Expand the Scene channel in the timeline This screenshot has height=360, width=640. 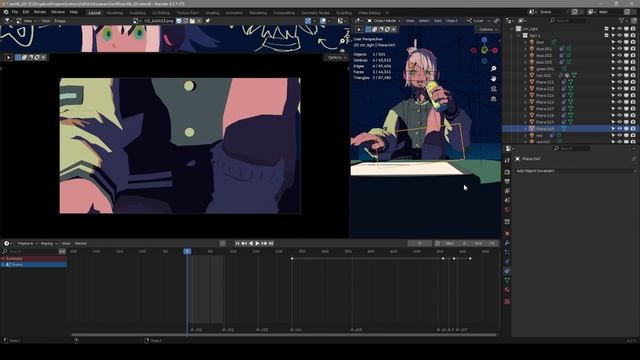click(x=3, y=264)
